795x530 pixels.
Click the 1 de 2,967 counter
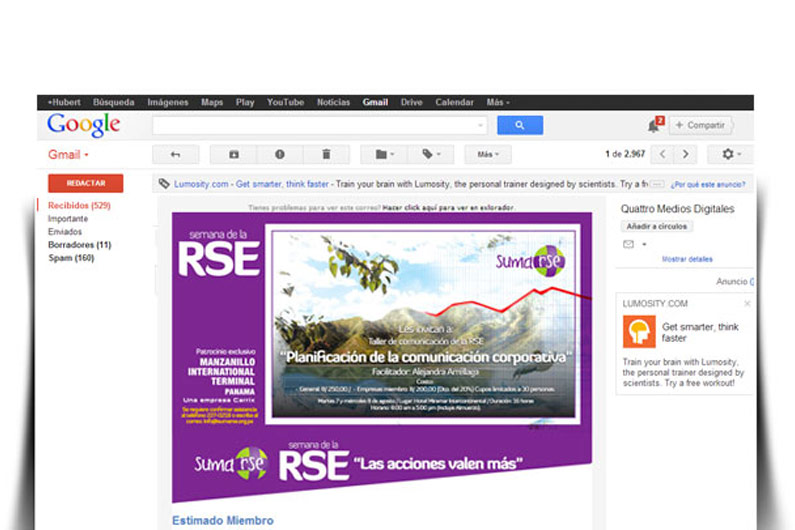pos(625,154)
